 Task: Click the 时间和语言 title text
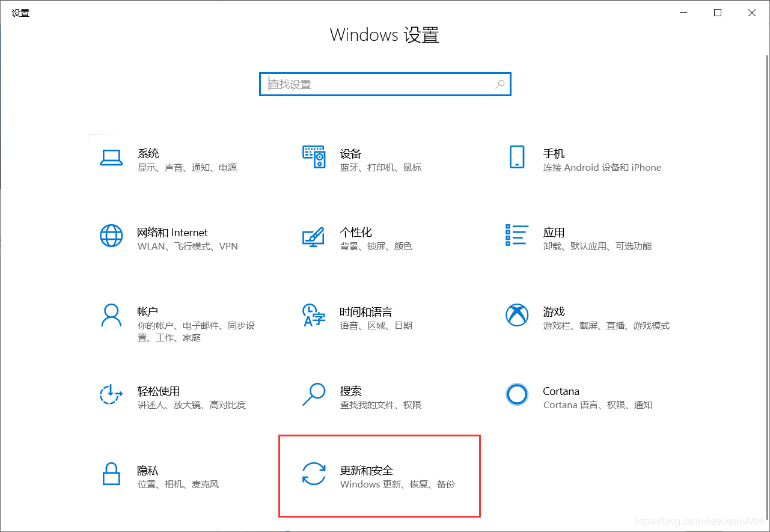tap(366, 312)
